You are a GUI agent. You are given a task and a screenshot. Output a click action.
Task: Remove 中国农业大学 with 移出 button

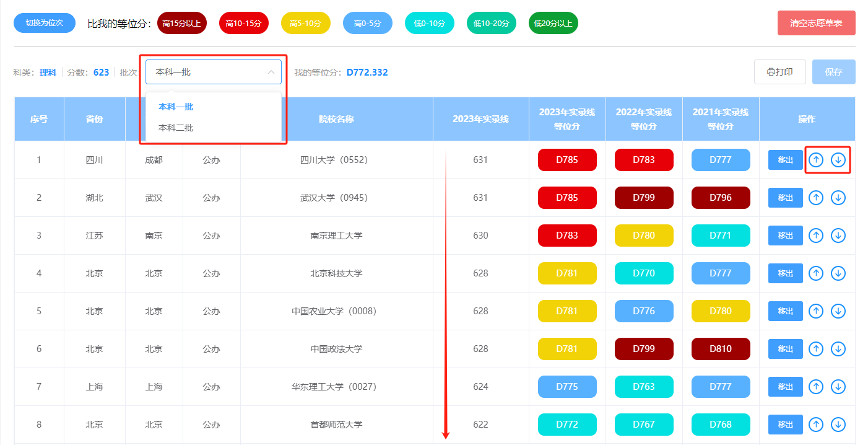click(786, 311)
